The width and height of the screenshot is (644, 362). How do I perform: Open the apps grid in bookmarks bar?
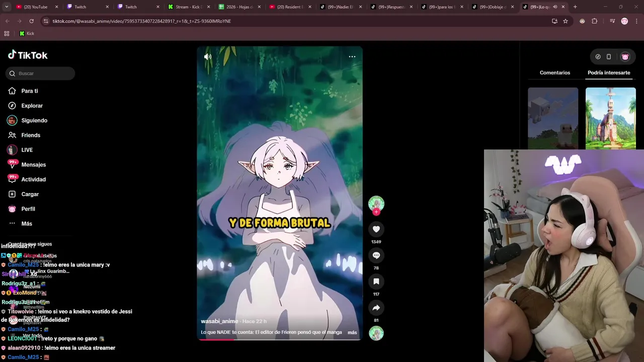click(x=7, y=33)
